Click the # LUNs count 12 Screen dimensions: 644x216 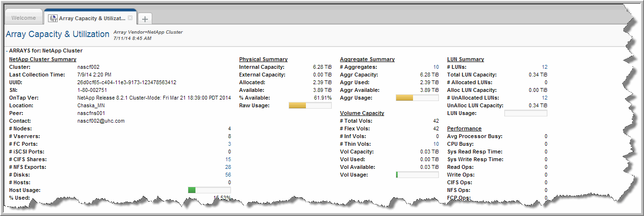pos(544,67)
